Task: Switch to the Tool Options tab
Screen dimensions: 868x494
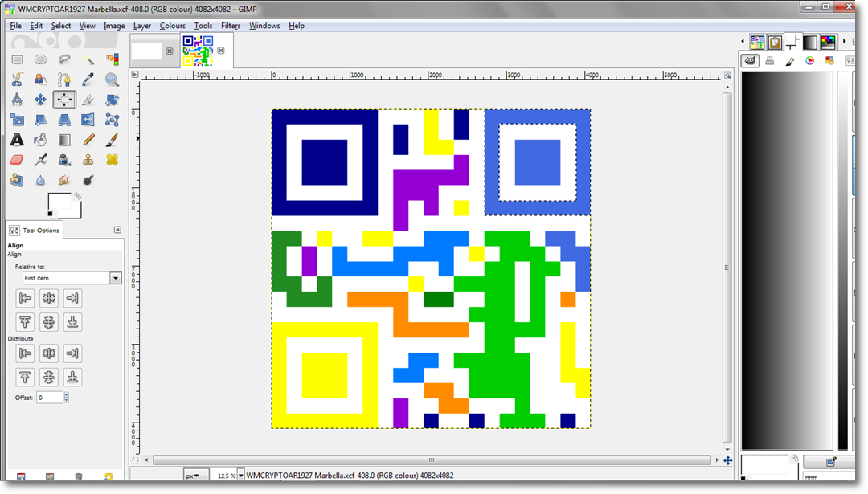Action: (35, 230)
